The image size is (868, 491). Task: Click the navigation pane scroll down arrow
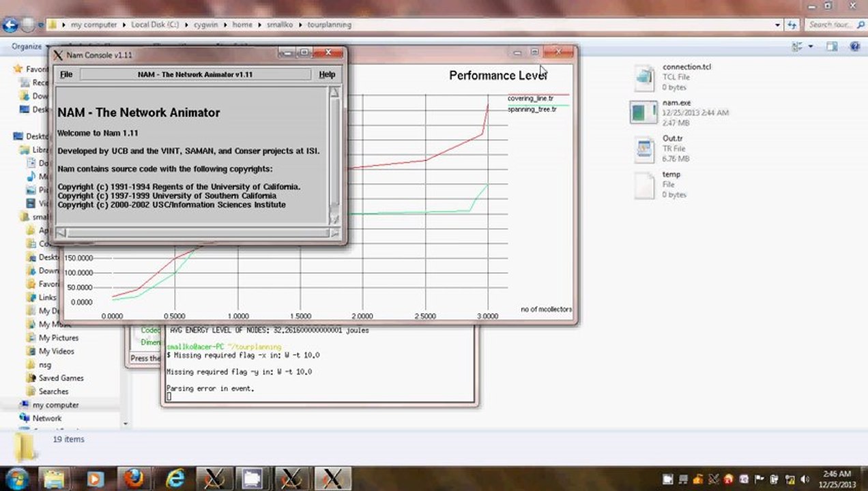click(125, 423)
